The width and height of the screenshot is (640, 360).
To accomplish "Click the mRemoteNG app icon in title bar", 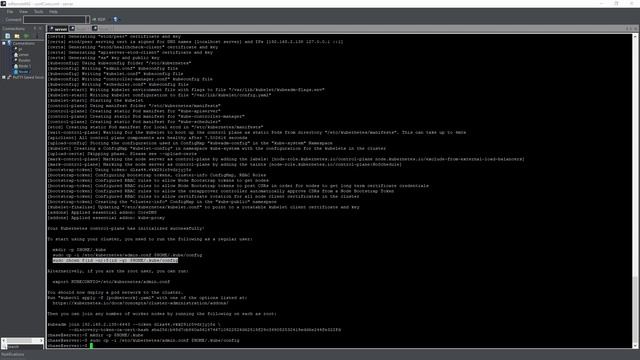I will pos(3,4).
